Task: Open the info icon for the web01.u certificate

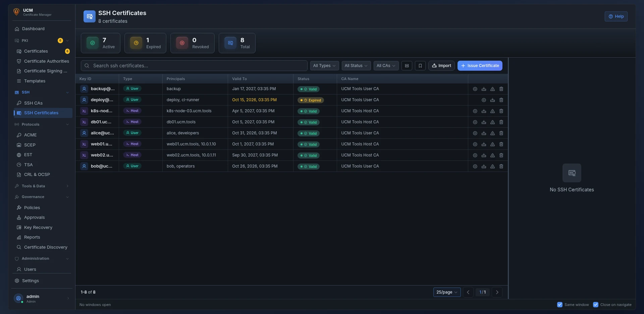Action: [475, 144]
